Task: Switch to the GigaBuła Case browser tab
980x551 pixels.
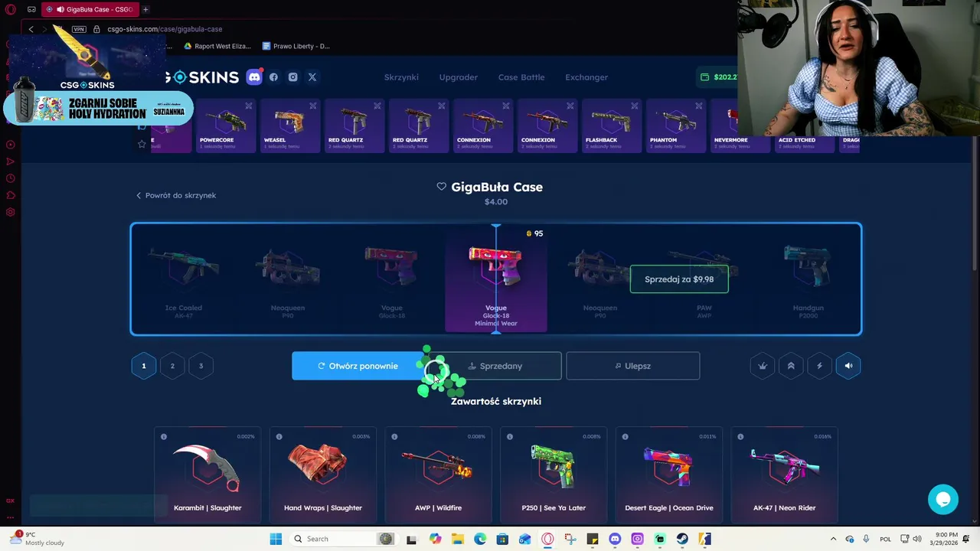Action: coord(90,9)
